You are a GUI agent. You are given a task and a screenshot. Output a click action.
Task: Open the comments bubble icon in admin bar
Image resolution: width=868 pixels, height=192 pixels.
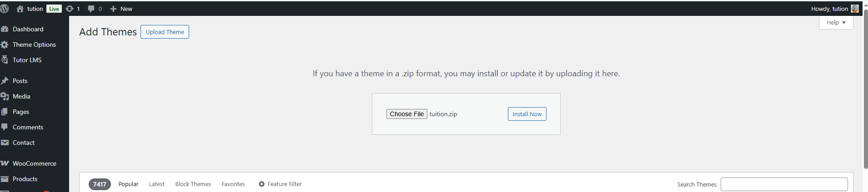(x=91, y=9)
